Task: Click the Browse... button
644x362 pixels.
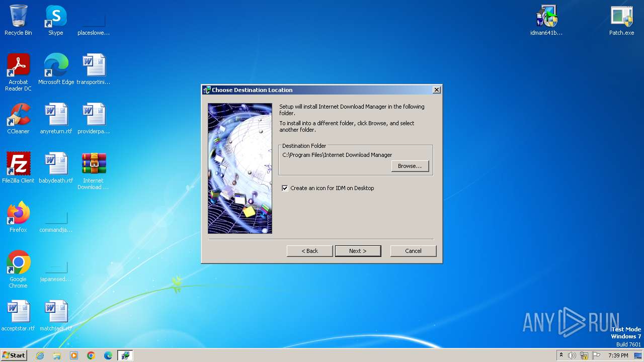Action: click(410, 166)
